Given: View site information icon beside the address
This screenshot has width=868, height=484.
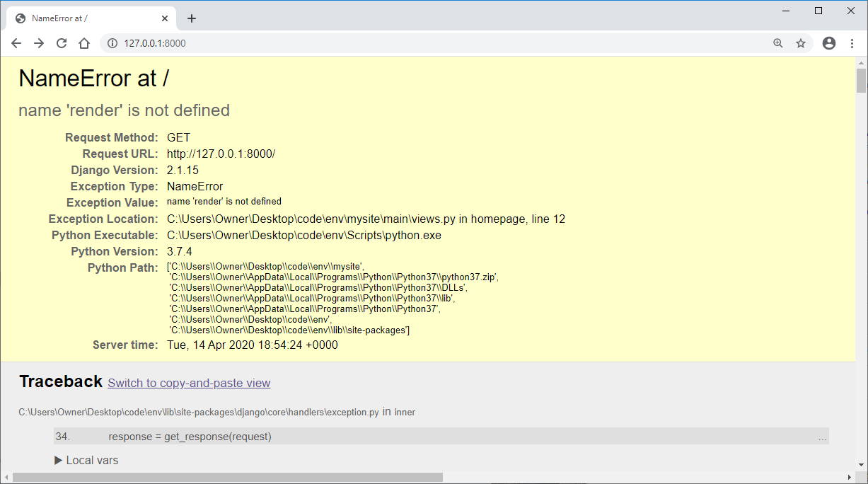Looking at the screenshot, I should [112, 43].
